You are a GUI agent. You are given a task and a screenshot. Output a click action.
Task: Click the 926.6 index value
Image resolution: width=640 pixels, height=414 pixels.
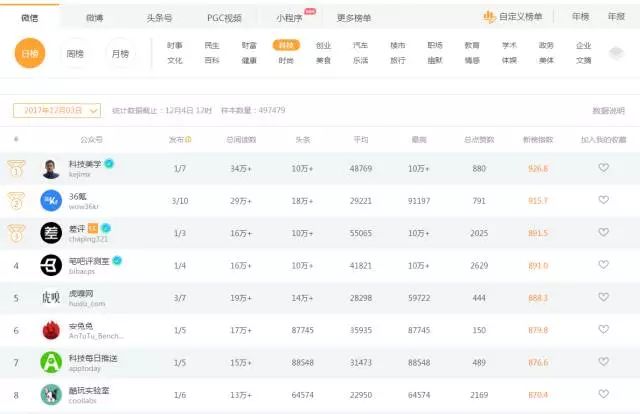point(538,169)
